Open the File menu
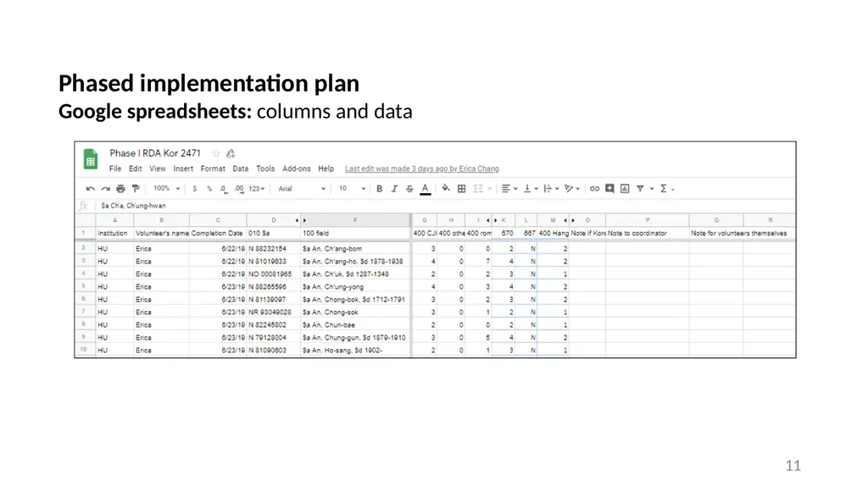Screen dimensions: 868x487 (x=115, y=169)
